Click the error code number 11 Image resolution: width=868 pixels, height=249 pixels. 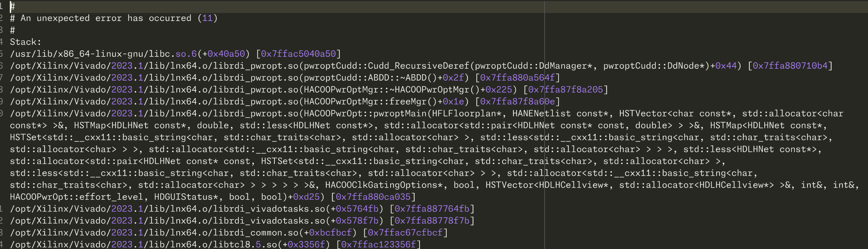coord(207,18)
